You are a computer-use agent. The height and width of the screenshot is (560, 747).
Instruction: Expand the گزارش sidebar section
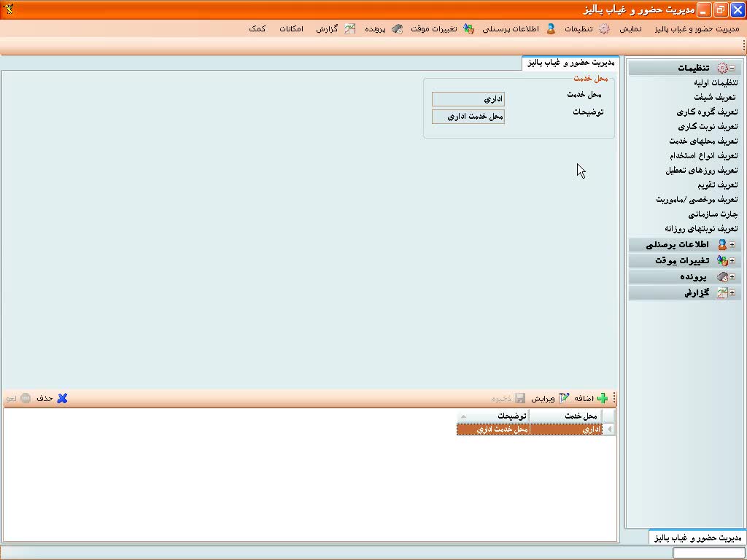click(732, 293)
